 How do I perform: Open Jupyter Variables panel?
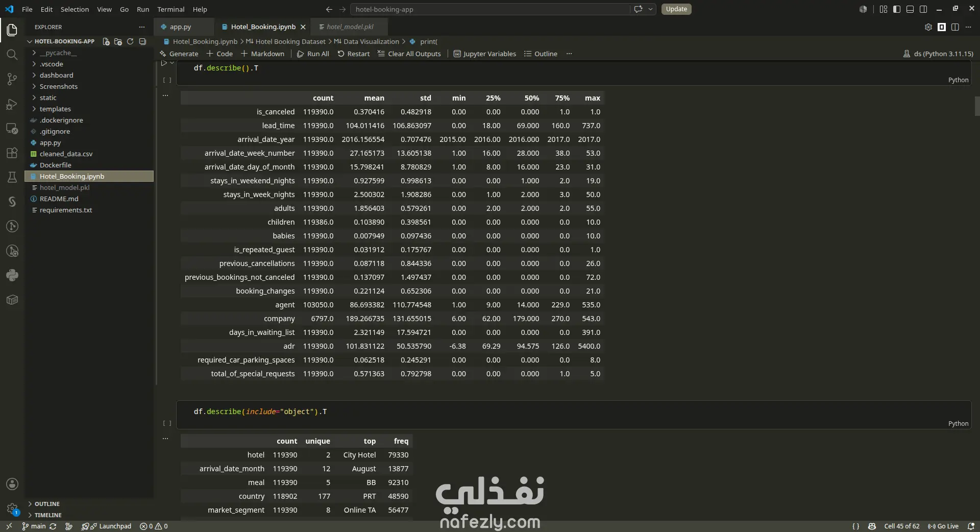(x=484, y=54)
